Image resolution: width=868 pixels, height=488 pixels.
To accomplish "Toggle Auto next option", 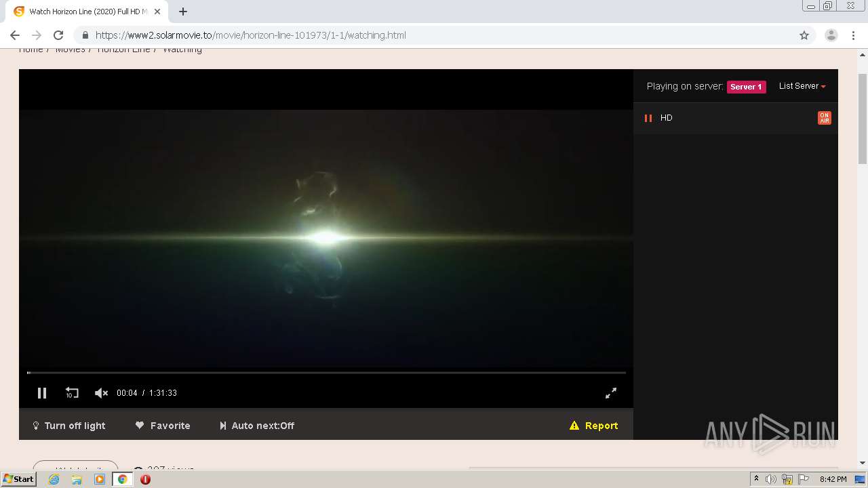I will (x=257, y=426).
